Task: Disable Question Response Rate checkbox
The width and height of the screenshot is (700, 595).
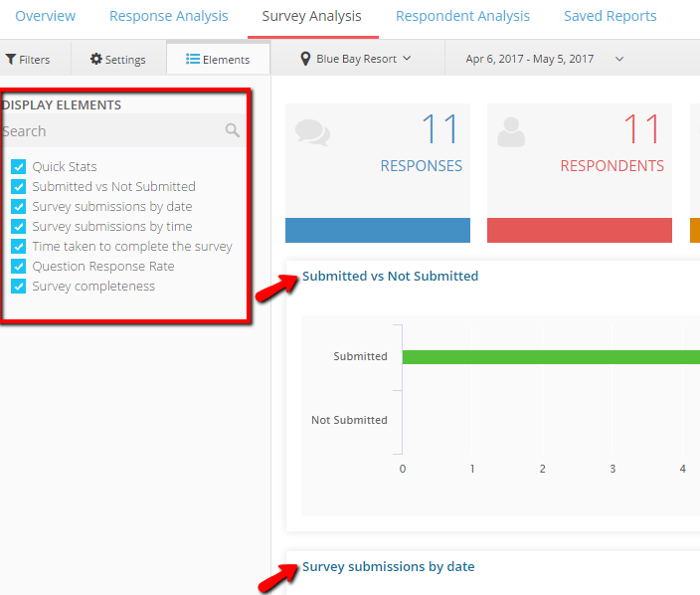Action: (x=18, y=266)
